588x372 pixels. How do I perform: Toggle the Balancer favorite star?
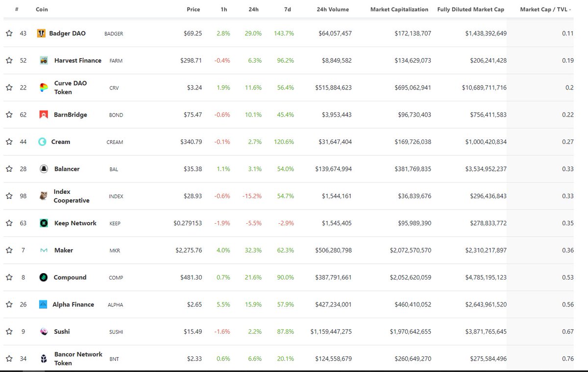pos(9,169)
